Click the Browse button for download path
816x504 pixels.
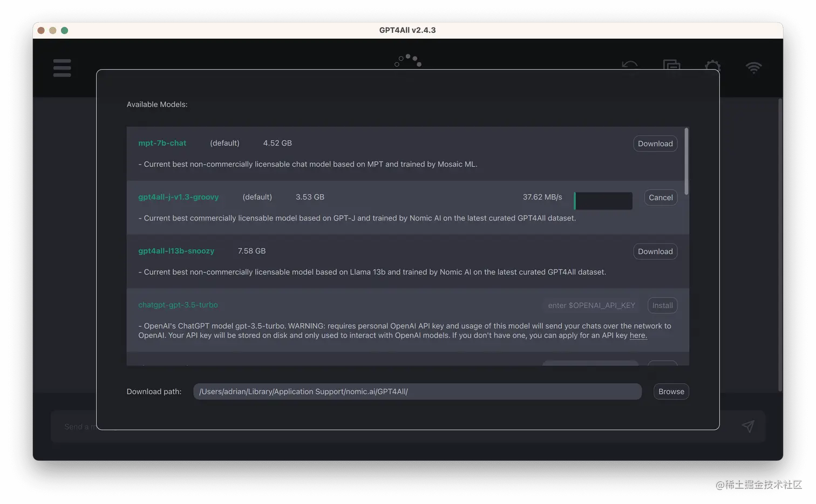click(671, 392)
